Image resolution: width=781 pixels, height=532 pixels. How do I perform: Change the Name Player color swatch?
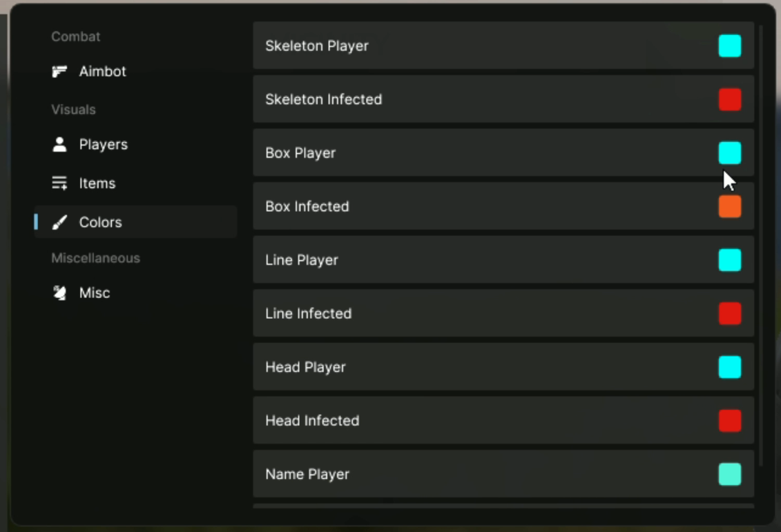729,474
